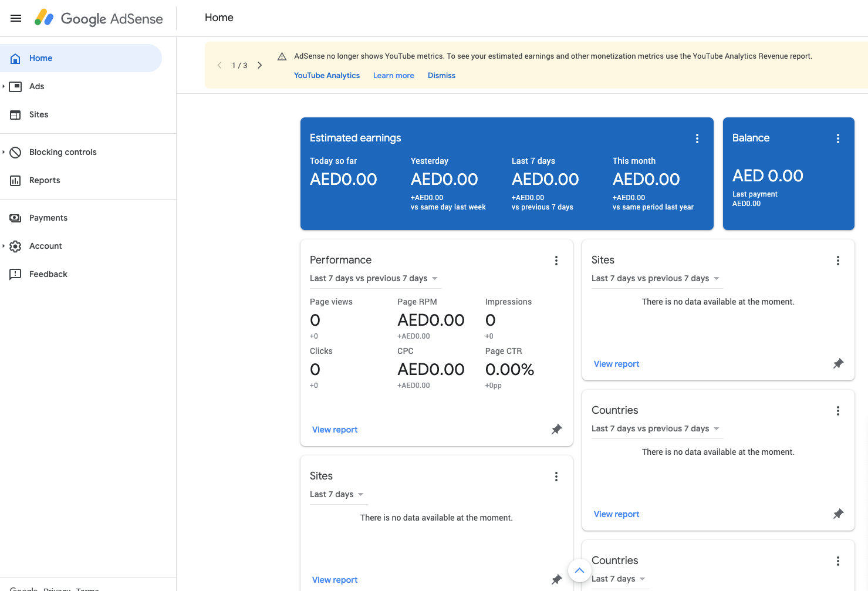
Task: Click the Page RPM metric label
Action: (417, 302)
